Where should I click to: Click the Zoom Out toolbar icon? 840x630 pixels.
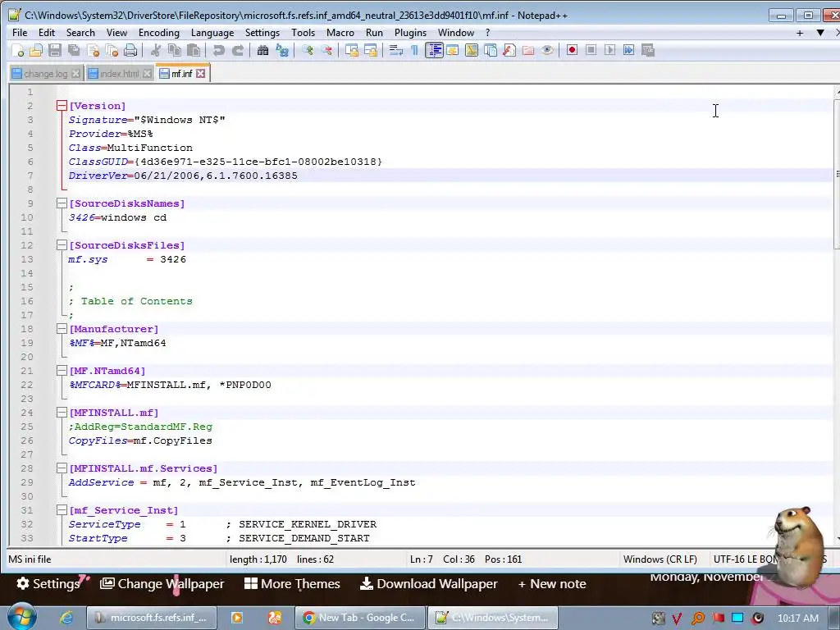326,50
